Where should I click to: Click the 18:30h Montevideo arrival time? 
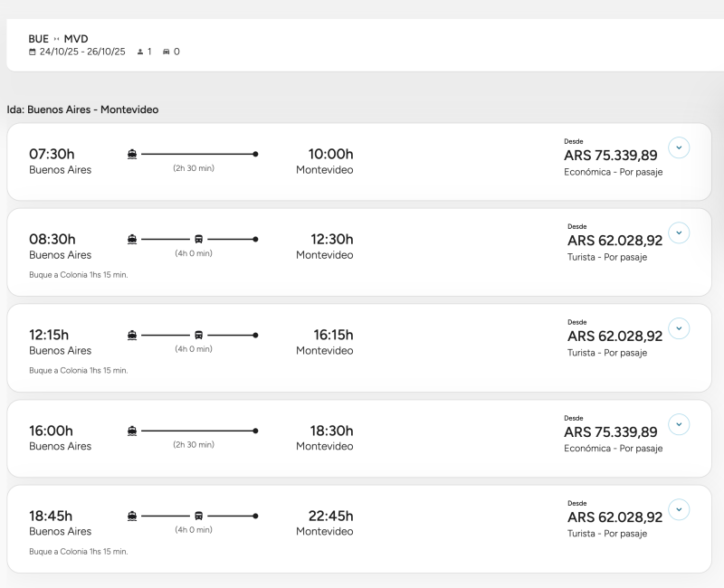coord(329,431)
